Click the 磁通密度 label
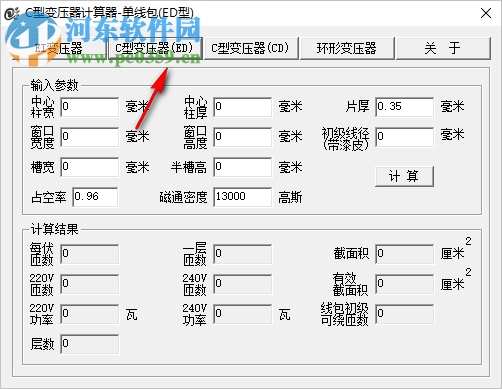The image size is (502, 389). pos(183,198)
